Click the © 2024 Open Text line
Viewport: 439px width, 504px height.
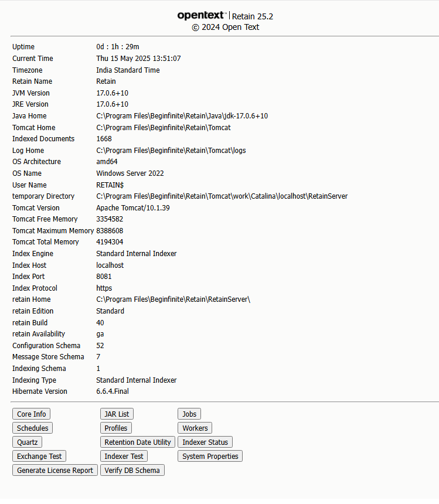pyautogui.click(x=225, y=28)
